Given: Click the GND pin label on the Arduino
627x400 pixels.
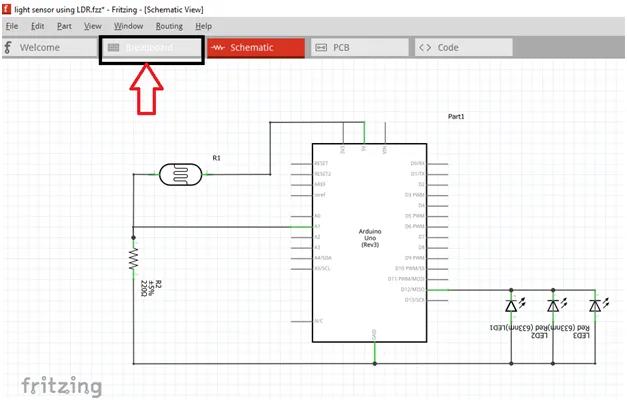Looking at the screenshot, I should click(374, 334).
